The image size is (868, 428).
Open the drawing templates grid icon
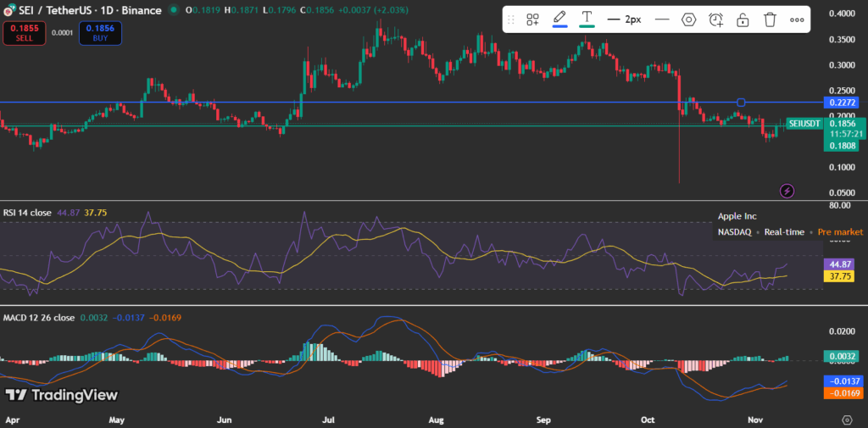click(533, 19)
